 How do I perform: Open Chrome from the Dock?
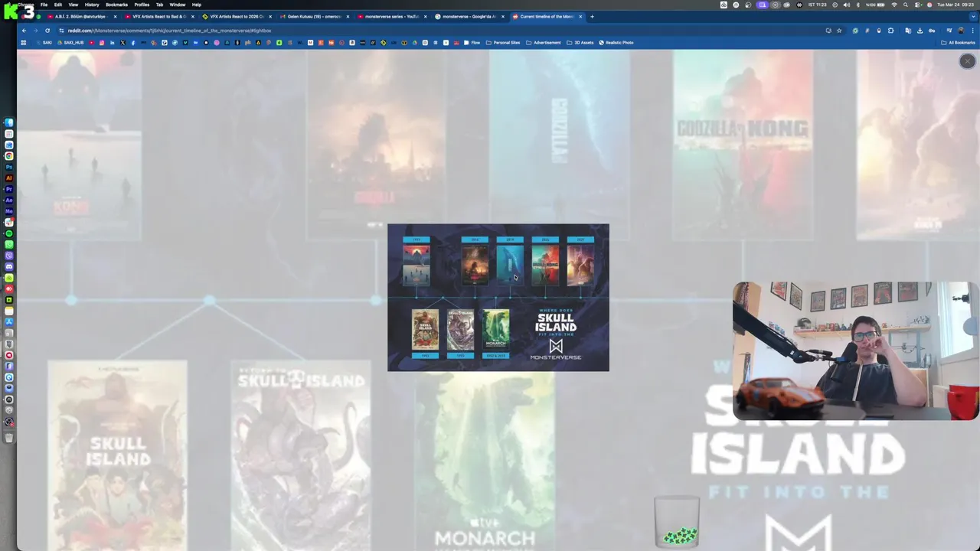pyautogui.click(x=9, y=156)
